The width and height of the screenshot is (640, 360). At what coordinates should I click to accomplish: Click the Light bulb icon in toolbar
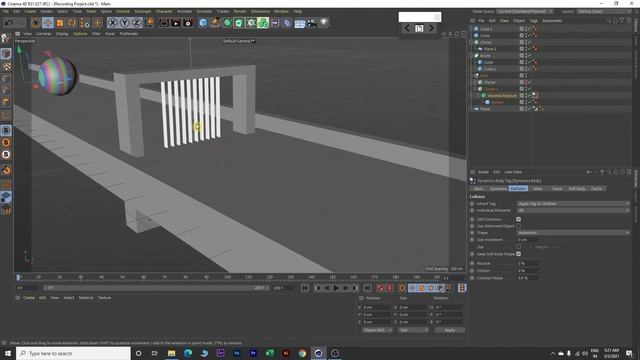point(324,23)
